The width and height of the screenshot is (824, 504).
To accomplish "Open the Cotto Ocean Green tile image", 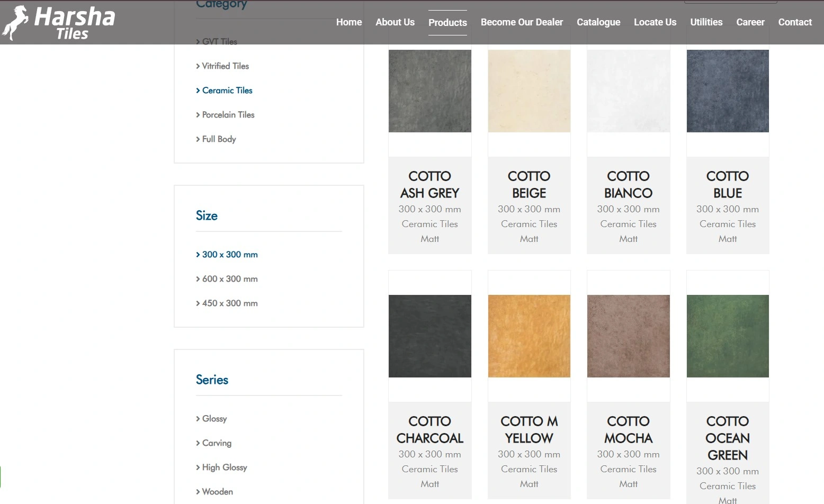I will tap(728, 336).
